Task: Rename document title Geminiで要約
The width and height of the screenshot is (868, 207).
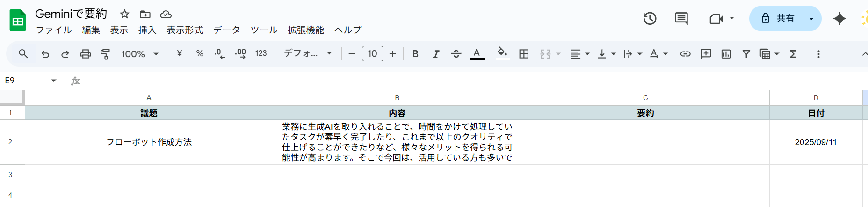Action: [x=71, y=14]
